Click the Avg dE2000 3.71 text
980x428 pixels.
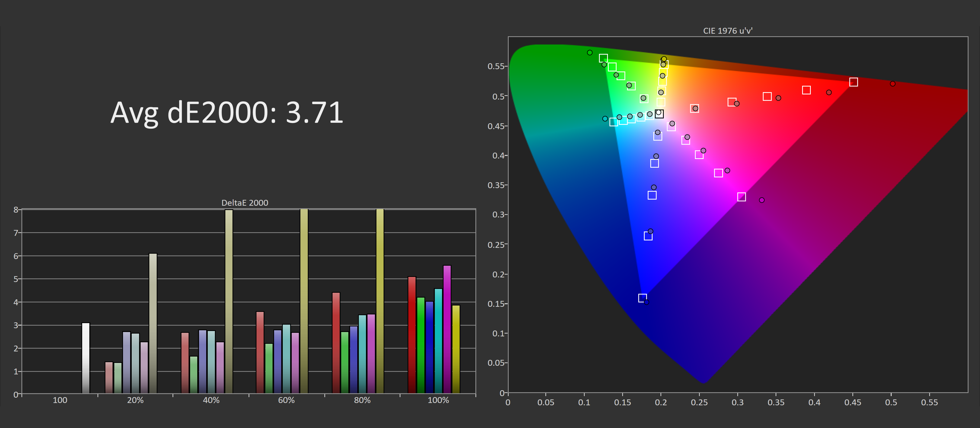[227, 113]
